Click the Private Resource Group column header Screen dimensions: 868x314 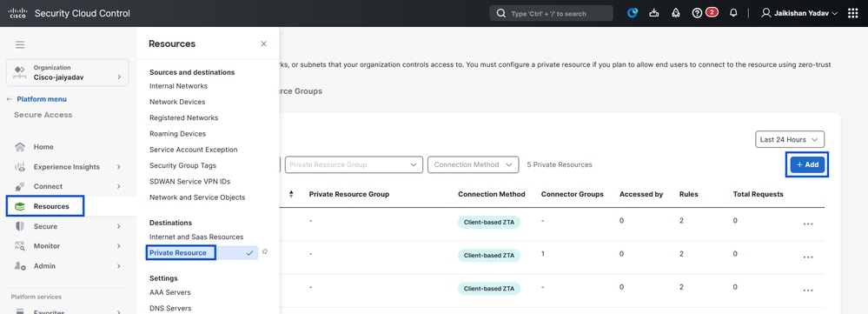348,194
